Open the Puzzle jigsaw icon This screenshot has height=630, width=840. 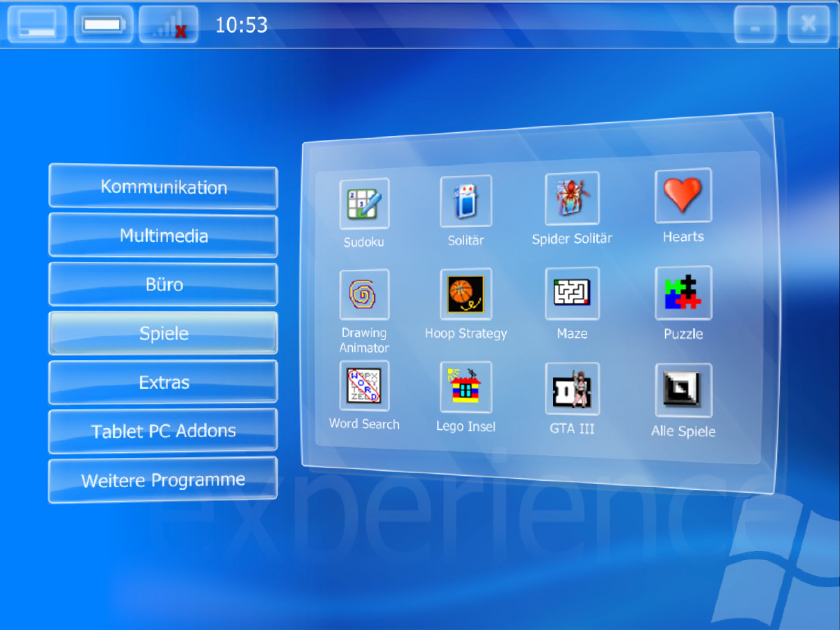[683, 293]
